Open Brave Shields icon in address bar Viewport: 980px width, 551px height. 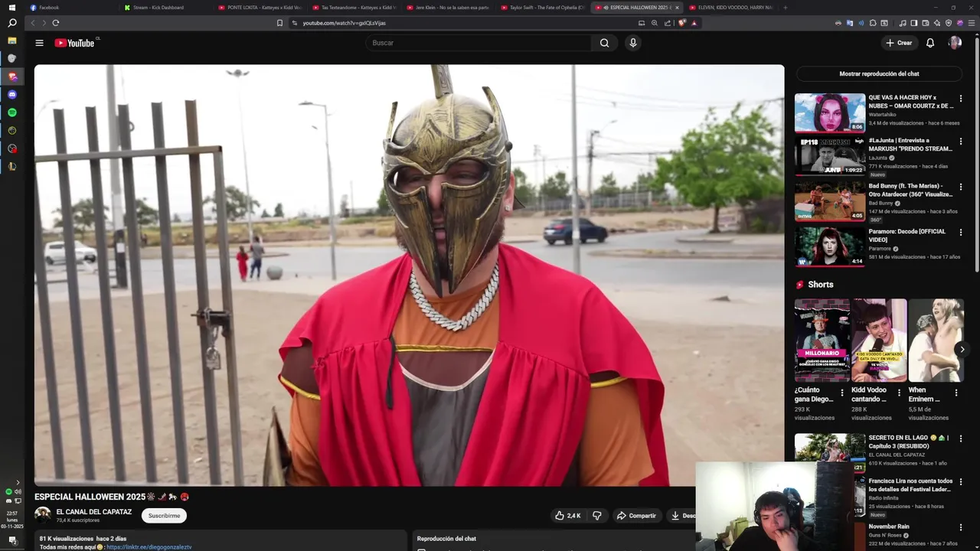tap(681, 23)
